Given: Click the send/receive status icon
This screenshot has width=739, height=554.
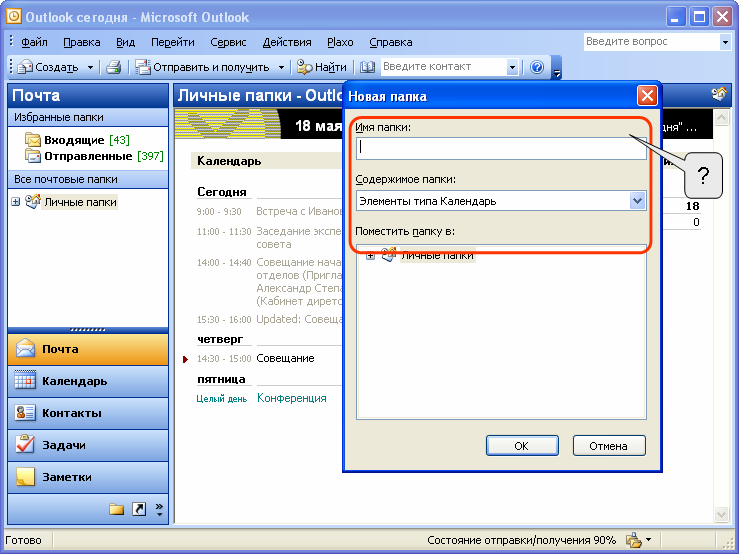Looking at the screenshot, I should (x=634, y=540).
